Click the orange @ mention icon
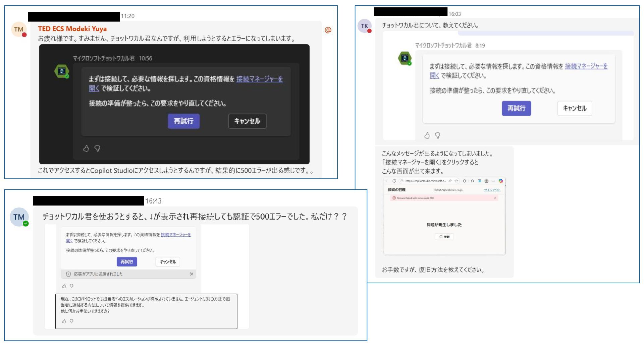Screen dimensions: 644x362 click(328, 30)
